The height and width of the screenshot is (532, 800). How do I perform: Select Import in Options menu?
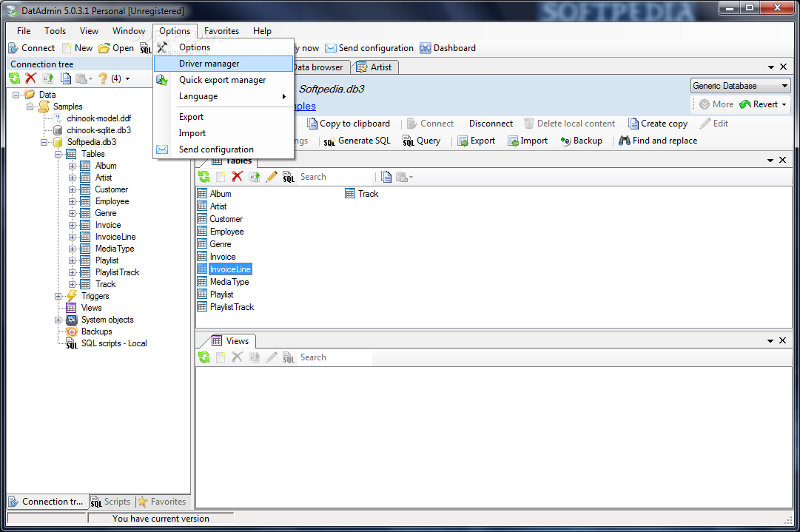[223, 133]
